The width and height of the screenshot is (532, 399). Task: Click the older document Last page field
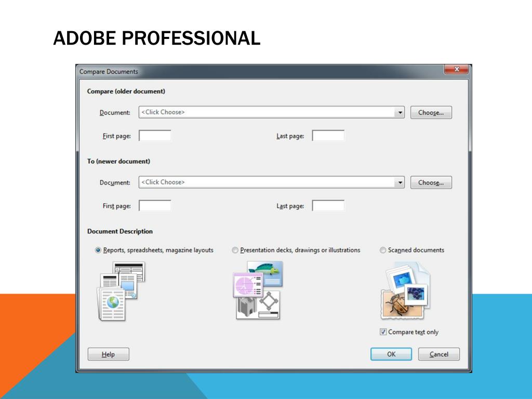[328, 136]
